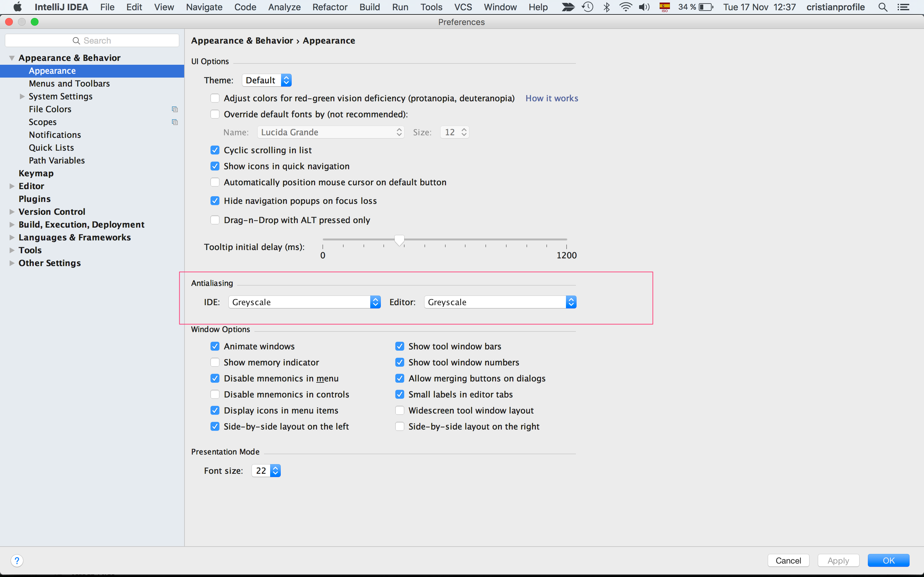Click the Spotlight search icon in menu bar
Screen dimensions: 924x577
point(883,7)
